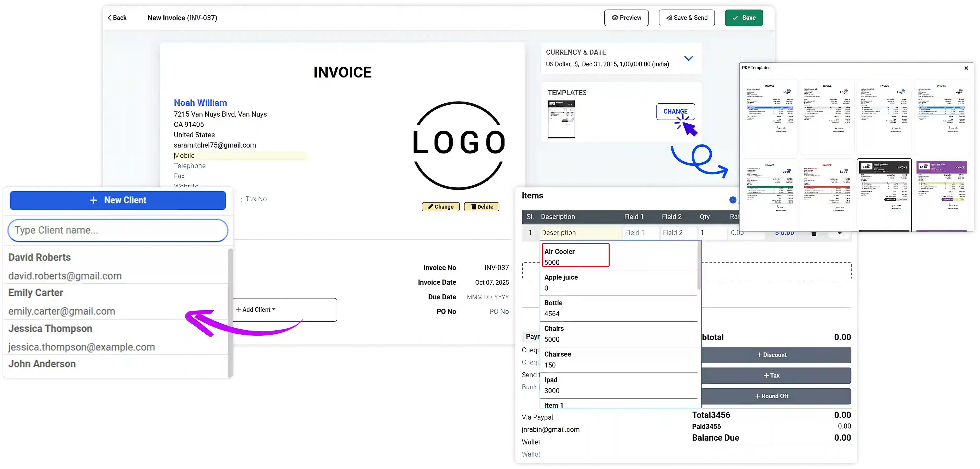Click the Invoice Date Oct 07, 2025
980x469 pixels.
pyautogui.click(x=492, y=282)
